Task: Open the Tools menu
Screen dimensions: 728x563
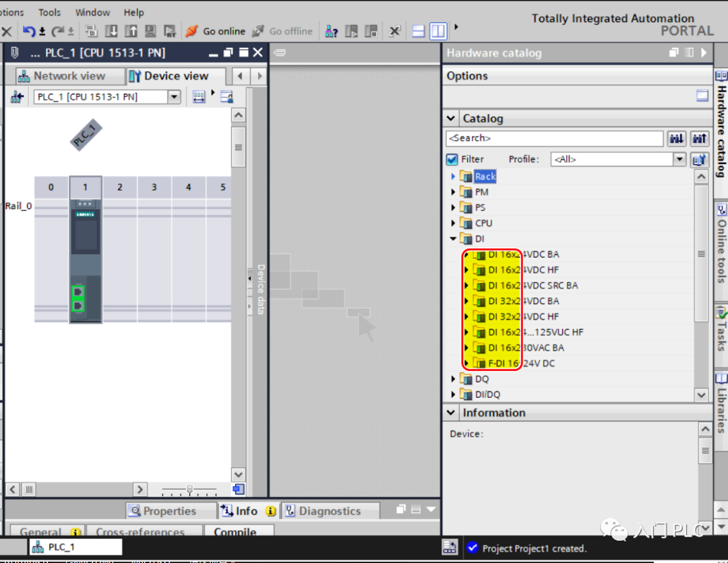Action: coord(49,12)
